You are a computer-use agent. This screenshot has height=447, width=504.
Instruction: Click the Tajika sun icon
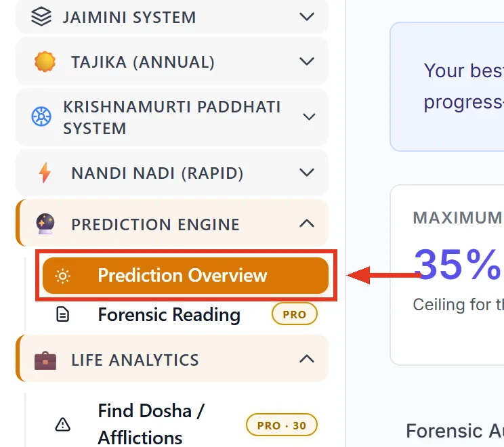pyautogui.click(x=45, y=62)
